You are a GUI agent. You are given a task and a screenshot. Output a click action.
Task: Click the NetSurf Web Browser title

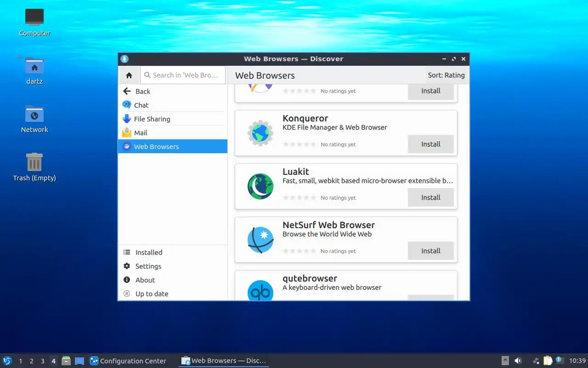pos(328,225)
